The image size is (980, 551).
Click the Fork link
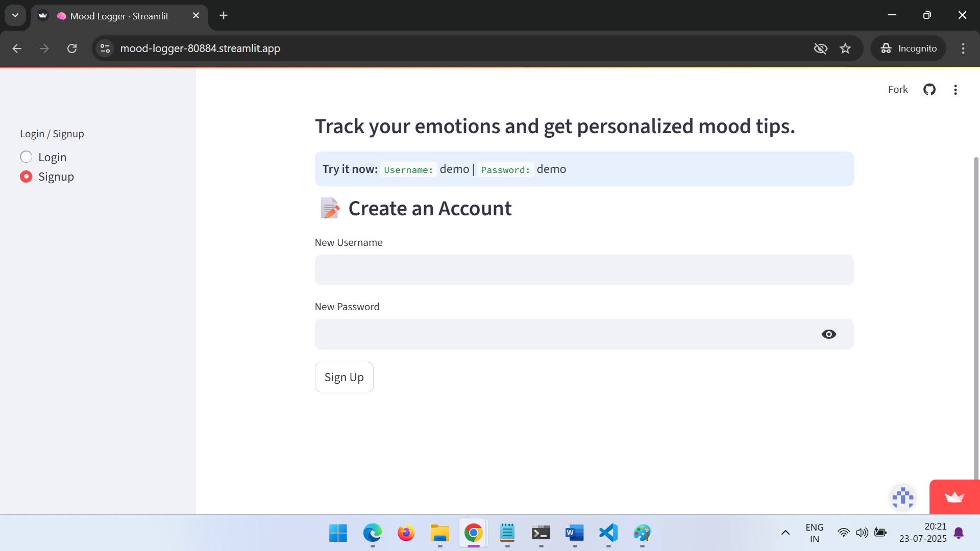click(x=898, y=90)
